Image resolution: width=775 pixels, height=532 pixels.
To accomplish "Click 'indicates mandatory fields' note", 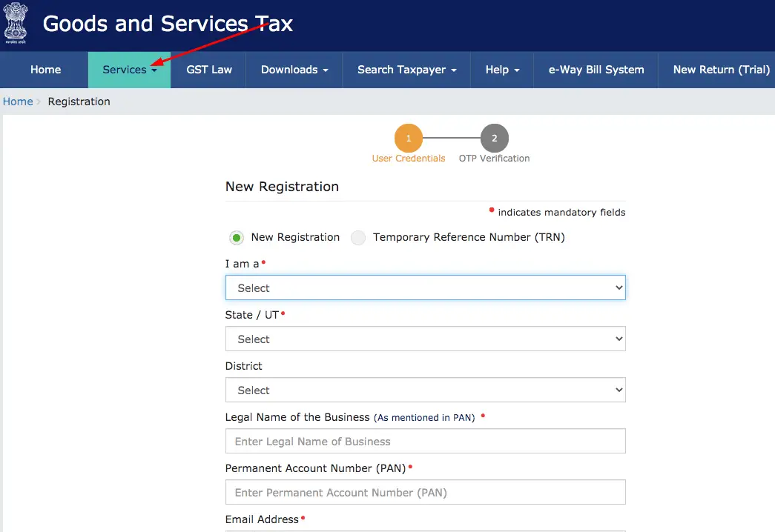I will tap(561, 213).
